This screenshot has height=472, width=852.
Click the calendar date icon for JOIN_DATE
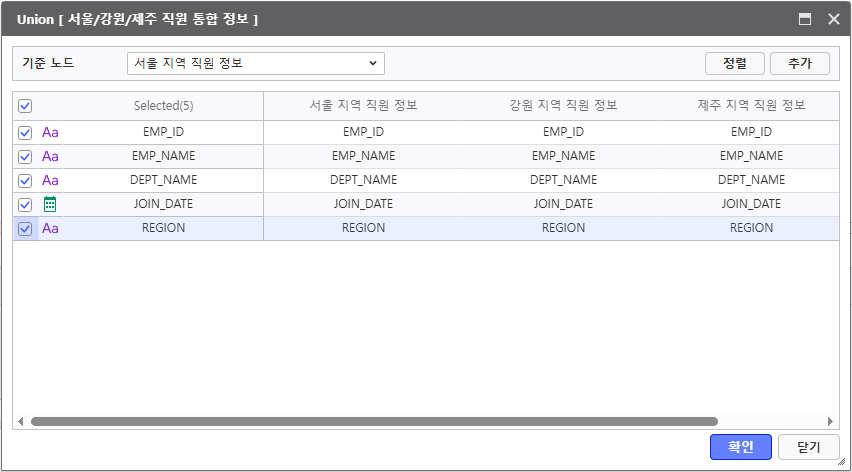click(x=50, y=204)
